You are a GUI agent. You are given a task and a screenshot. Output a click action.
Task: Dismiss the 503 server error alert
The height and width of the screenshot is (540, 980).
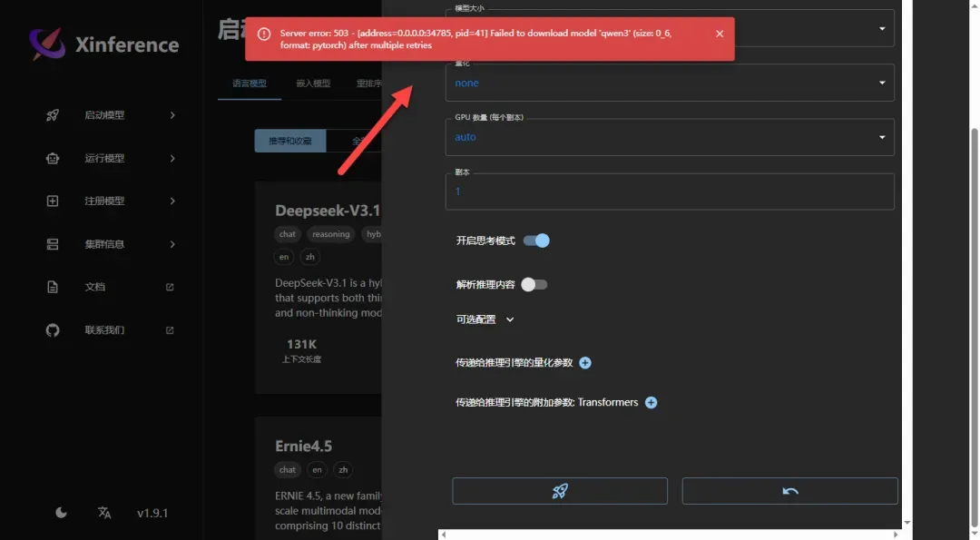tap(720, 34)
